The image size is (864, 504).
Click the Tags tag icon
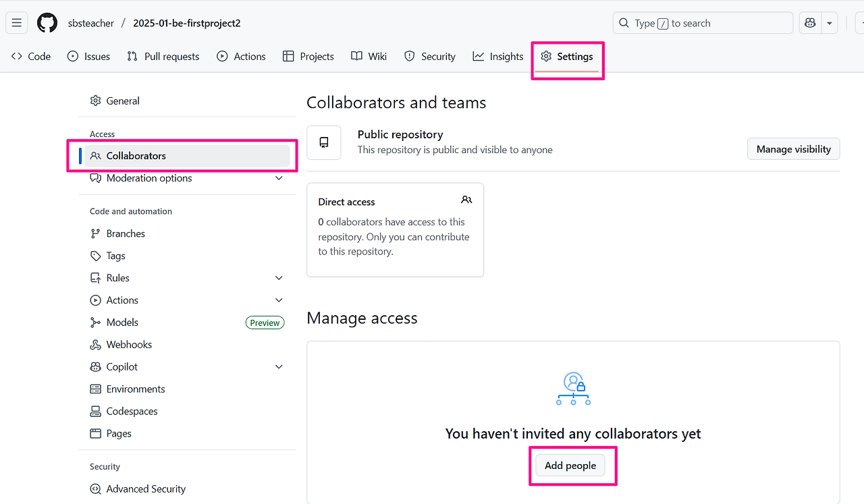pos(95,256)
